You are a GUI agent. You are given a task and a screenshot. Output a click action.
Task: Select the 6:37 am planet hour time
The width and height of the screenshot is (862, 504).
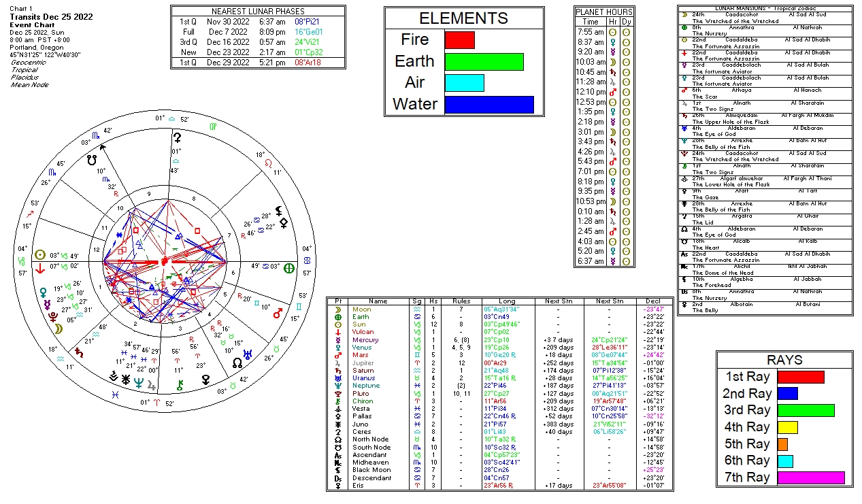[x=590, y=261]
